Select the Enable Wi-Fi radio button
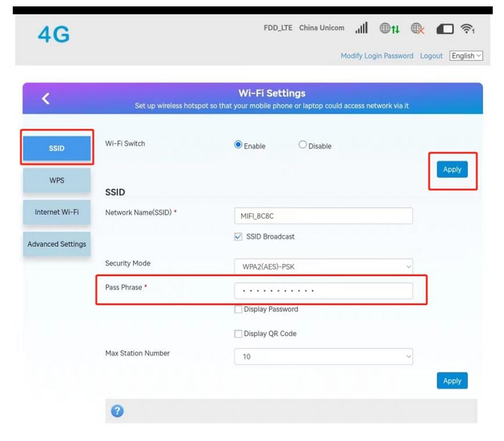504x441 pixels. pyautogui.click(x=238, y=145)
